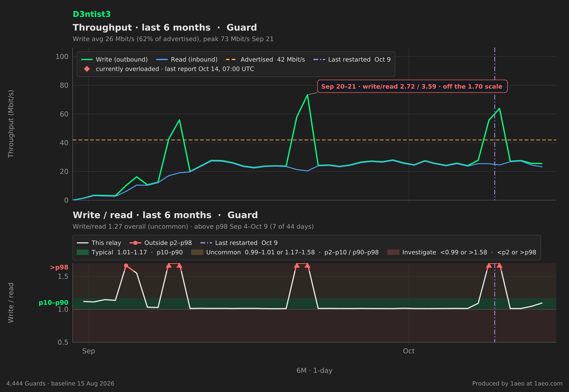Click the Write avg 26 Mbit/s subtitle
This screenshot has width=569, height=392.
(173, 39)
